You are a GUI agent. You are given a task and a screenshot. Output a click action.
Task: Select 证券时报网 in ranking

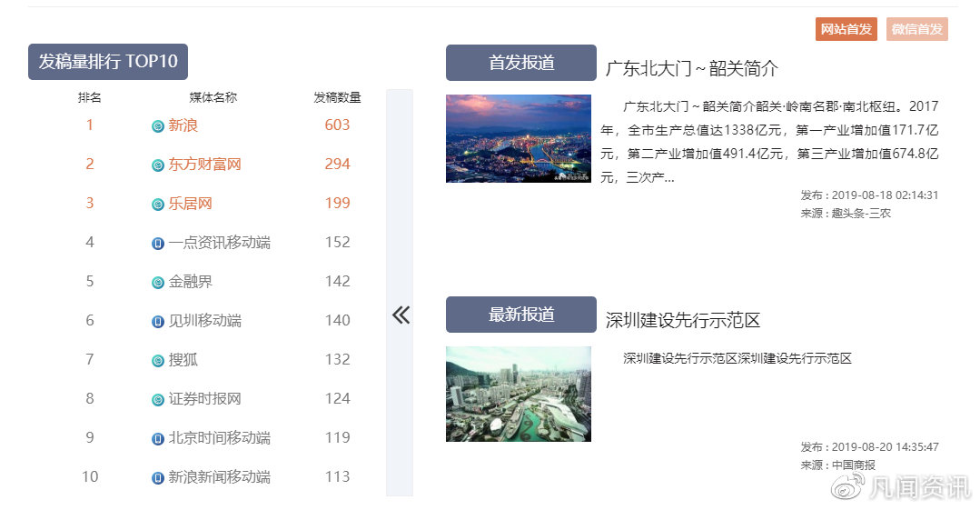(x=205, y=399)
